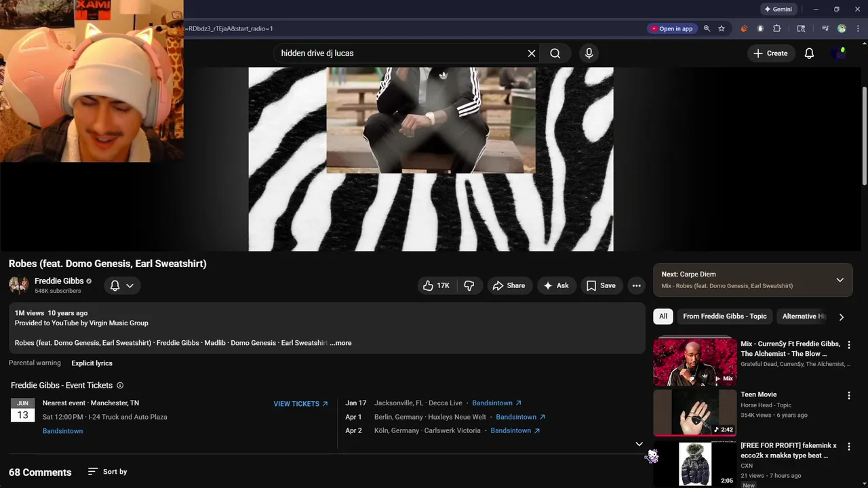Viewport: 868px width, 488px height.
Task: Open more actions under the video
Action: pyautogui.click(x=636, y=286)
